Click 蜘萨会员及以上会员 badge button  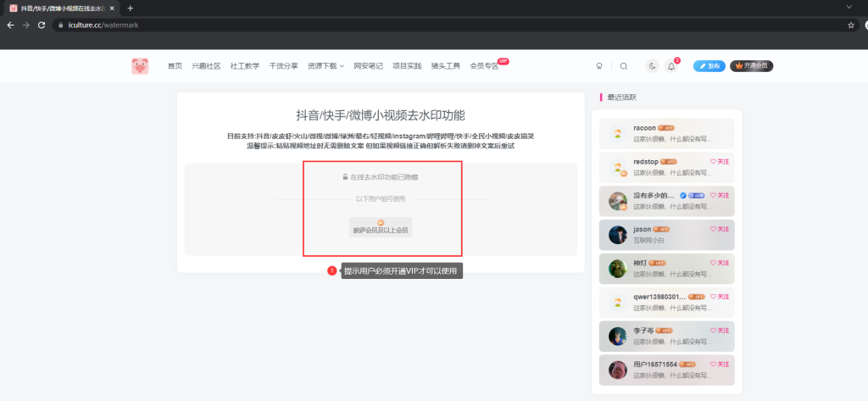[x=381, y=227]
